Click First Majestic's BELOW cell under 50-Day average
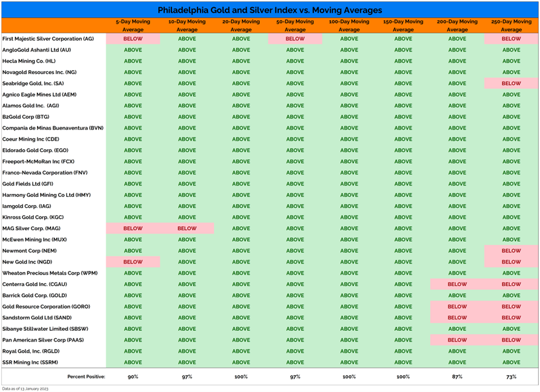540x392 pixels. coord(295,39)
